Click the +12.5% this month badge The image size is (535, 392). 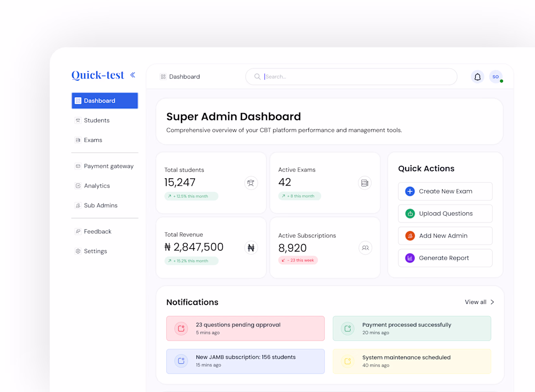(x=191, y=196)
